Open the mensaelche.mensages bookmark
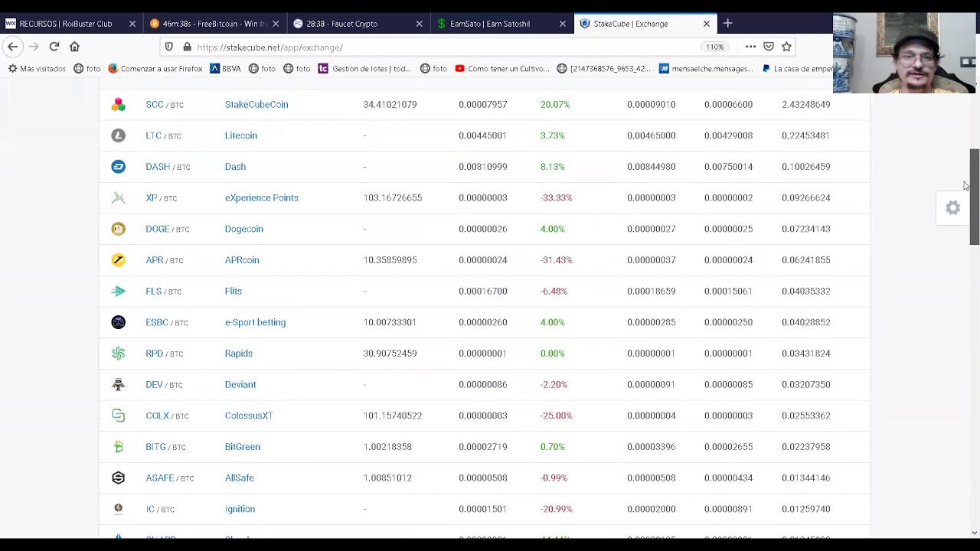Screen dimensions: 980x551 (x=704, y=69)
